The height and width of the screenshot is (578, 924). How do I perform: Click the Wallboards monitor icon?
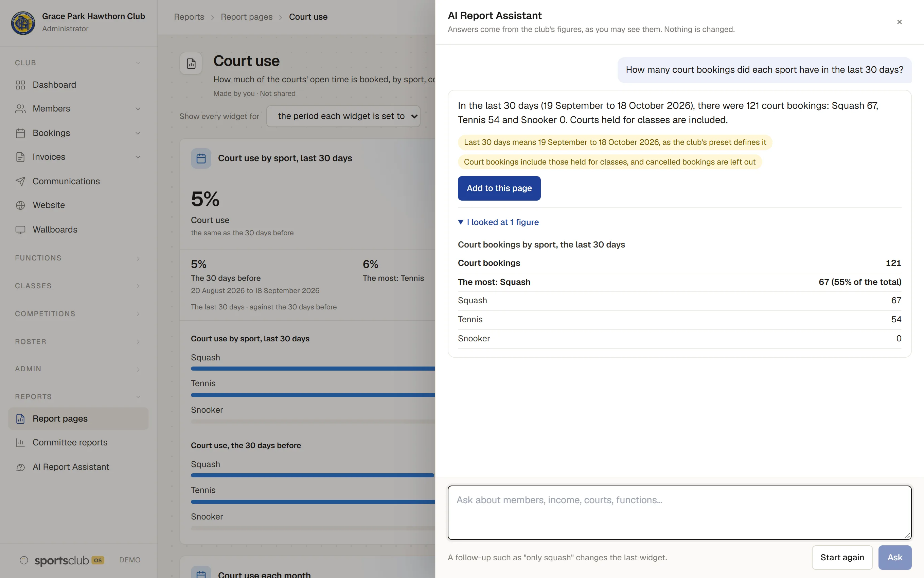[20, 230]
